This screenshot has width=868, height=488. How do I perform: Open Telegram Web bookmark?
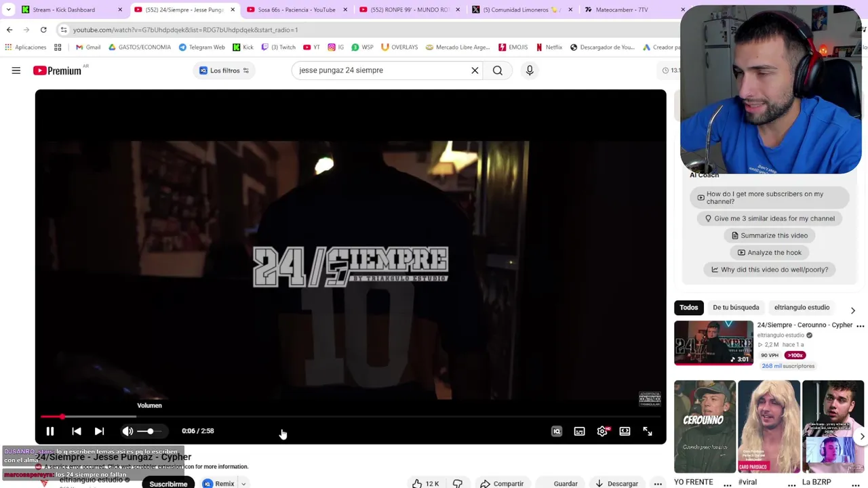click(x=201, y=47)
